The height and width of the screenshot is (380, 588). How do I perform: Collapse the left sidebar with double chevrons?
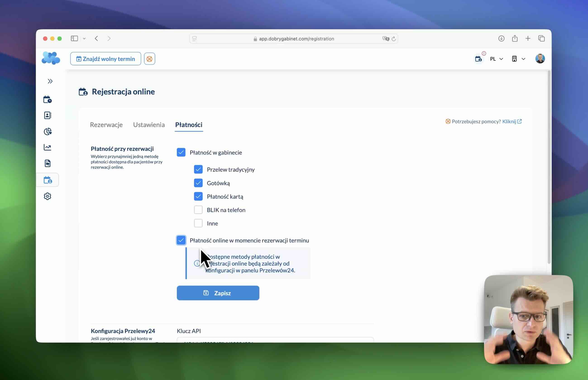click(x=50, y=81)
